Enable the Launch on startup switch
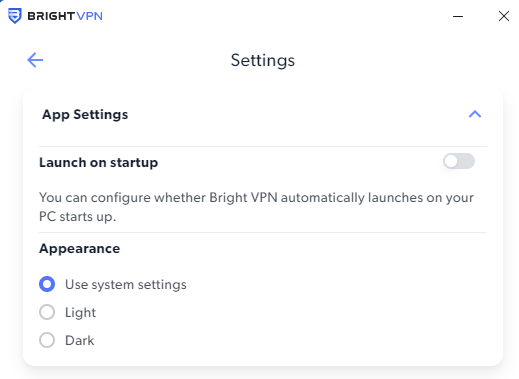 pyautogui.click(x=459, y=161)
